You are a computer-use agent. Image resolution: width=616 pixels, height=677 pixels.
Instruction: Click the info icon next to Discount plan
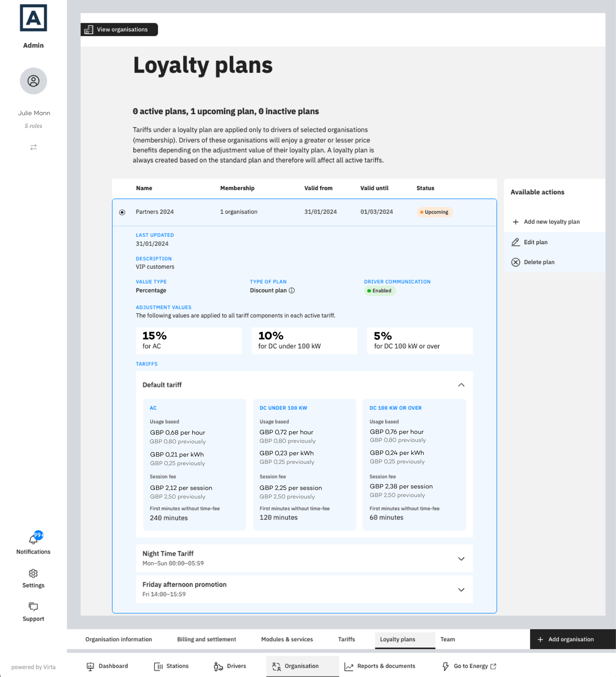pos(292,290)
